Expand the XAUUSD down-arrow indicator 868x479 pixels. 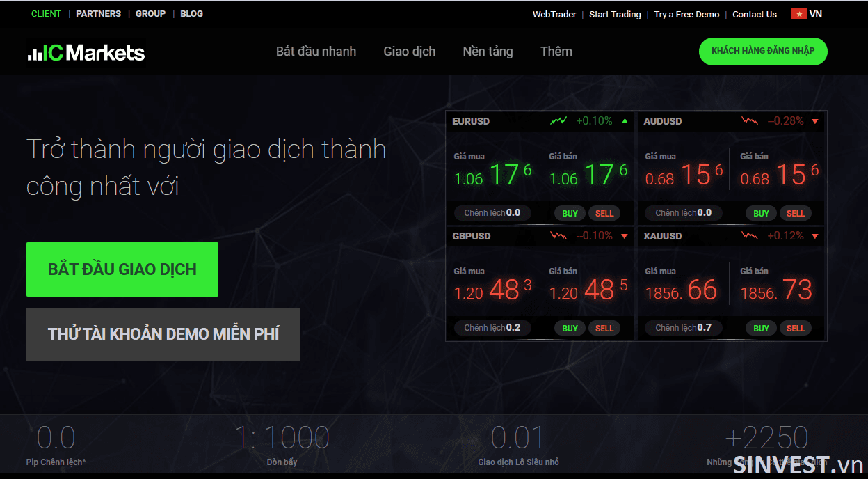point(815,236)
